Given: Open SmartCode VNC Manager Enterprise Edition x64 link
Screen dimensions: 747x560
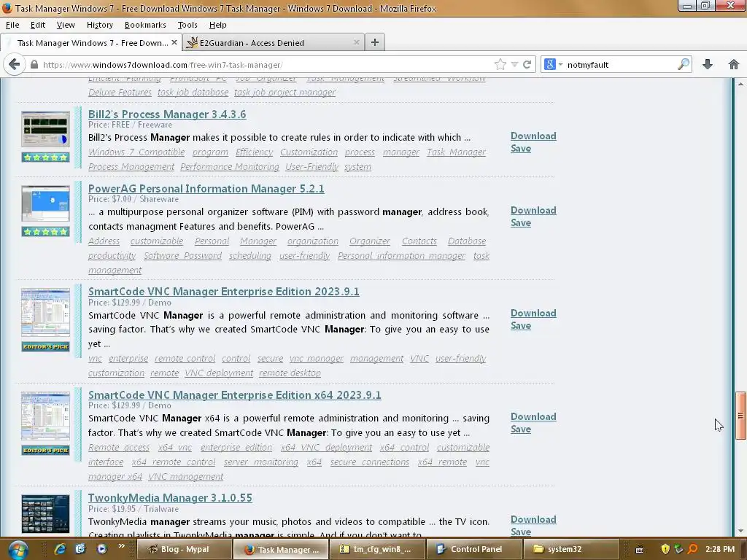Looking at the screenshot, I should tap(234, 394).
